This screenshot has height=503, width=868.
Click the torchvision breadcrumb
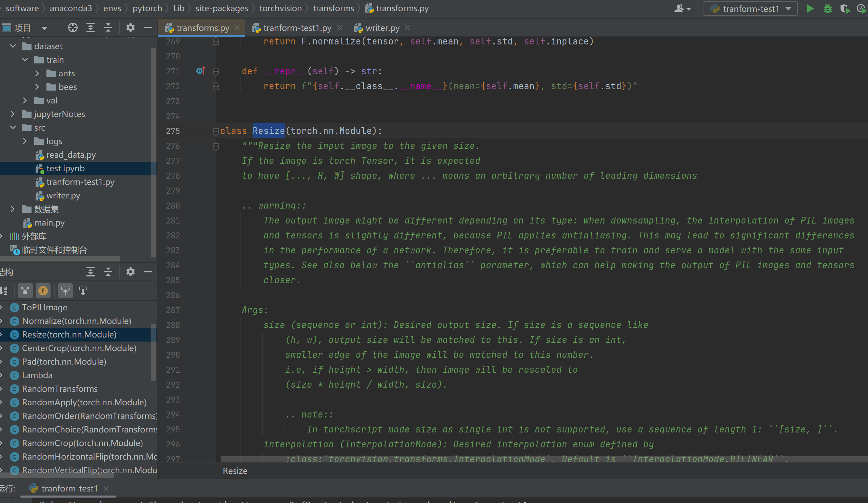[x=280, y=8]
